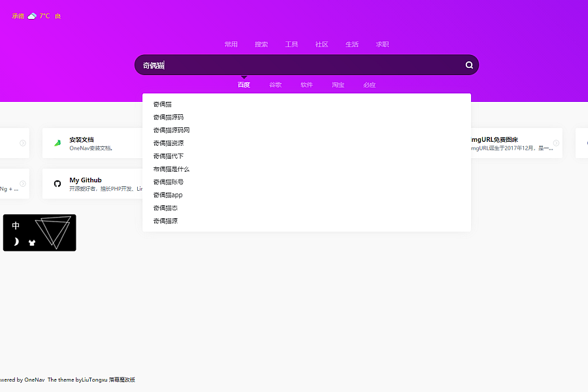Click ImgURL description mentioning 2017年12月
The width and height of the screenshot is (588, 392).
coord(512,148)
